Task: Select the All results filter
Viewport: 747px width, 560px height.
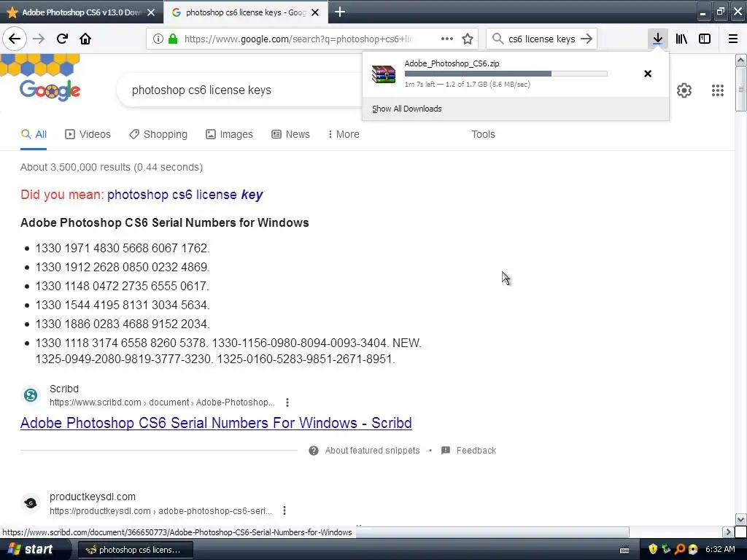Action: click(34, 134)
